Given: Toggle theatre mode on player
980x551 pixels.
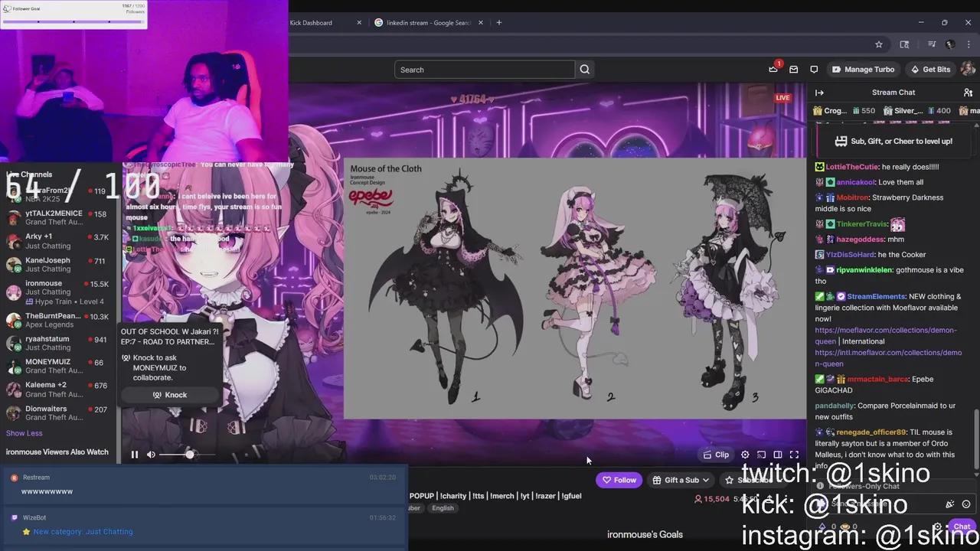Looking at the screenshot, I should coord(778,455).
